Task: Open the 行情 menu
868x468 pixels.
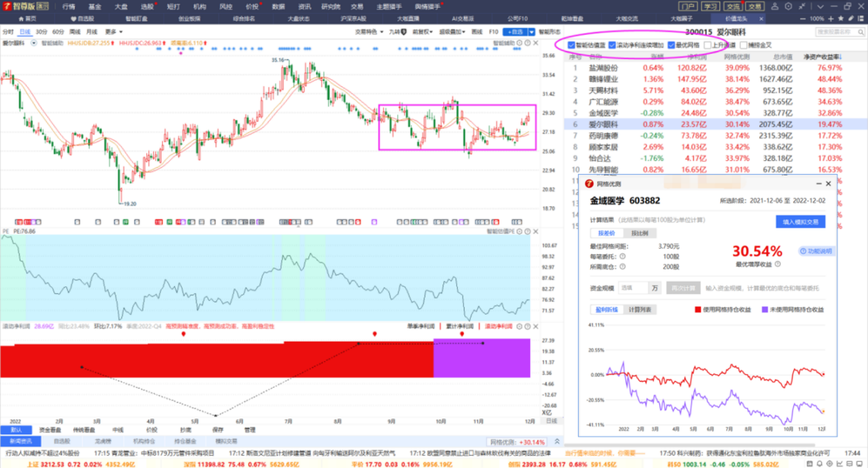Action: pyautogui.click(x=69, y=6)
